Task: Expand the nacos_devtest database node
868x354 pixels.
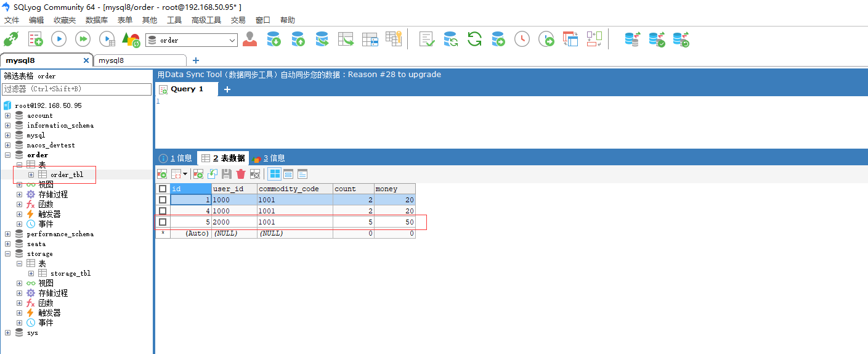Action: [7, 145]
